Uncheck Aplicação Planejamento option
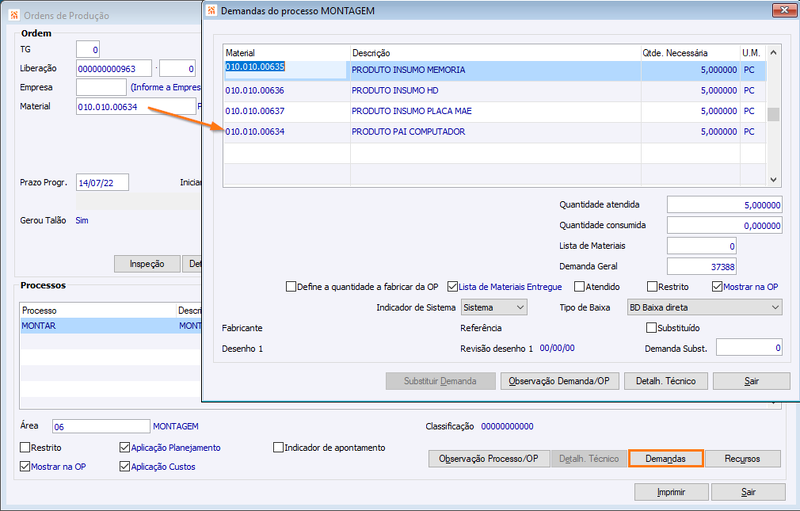This screenshot has height=511, width=800. [124, 447]
